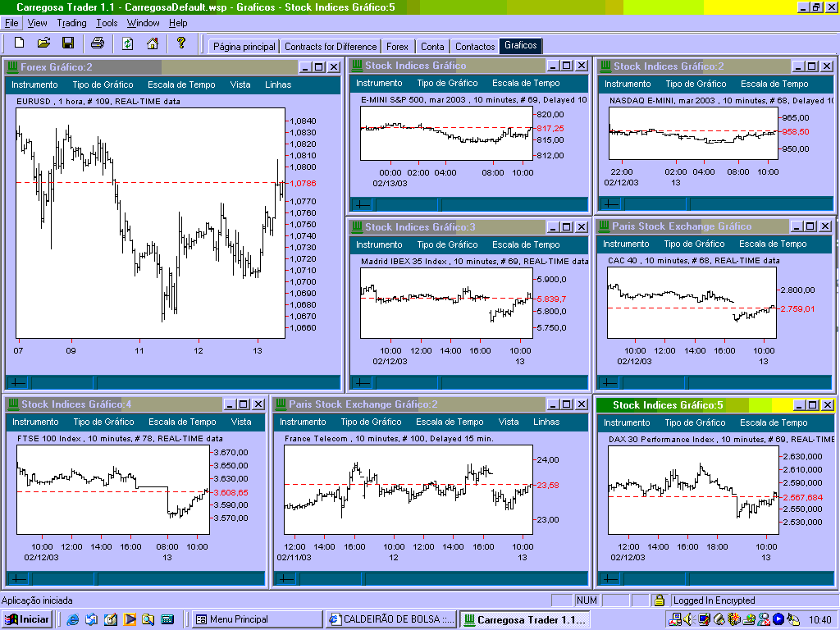Image resolution: width=840 pixels, height=630 pixels.
Task: Click crosshair icon below EURUSD chart
Action: click(x=17, y=381)
